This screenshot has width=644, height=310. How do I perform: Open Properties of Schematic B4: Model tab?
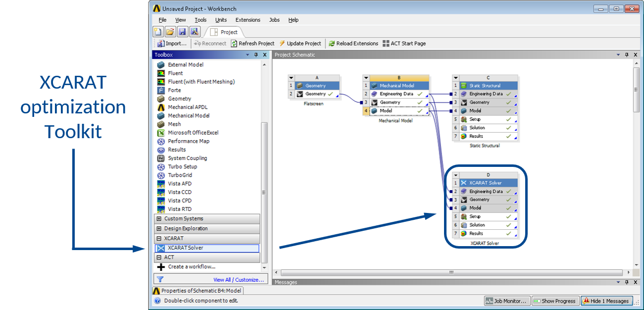(198, 291)
